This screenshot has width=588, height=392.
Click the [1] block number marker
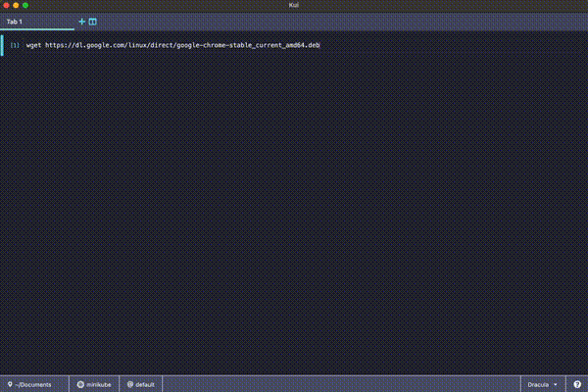[x=15, y=46]
